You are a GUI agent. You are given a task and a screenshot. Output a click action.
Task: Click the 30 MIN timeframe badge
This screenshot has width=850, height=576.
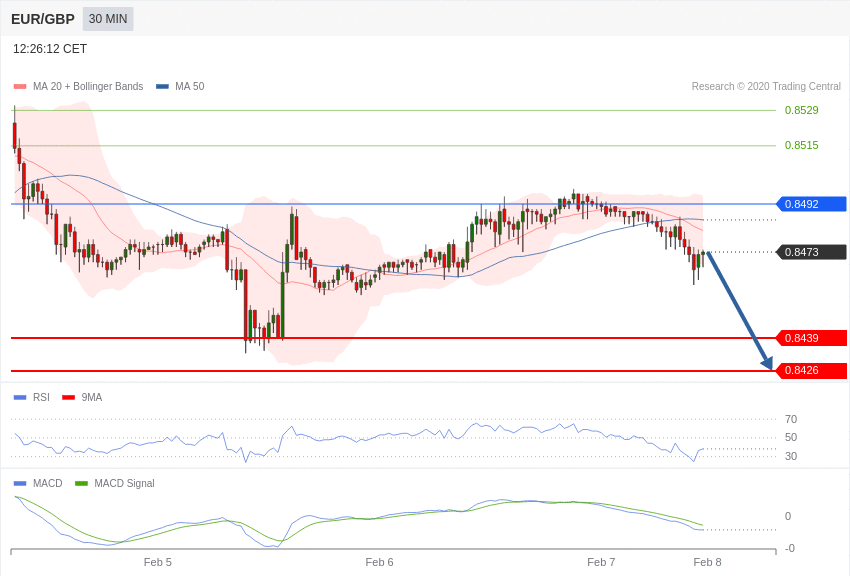point(108,19)
